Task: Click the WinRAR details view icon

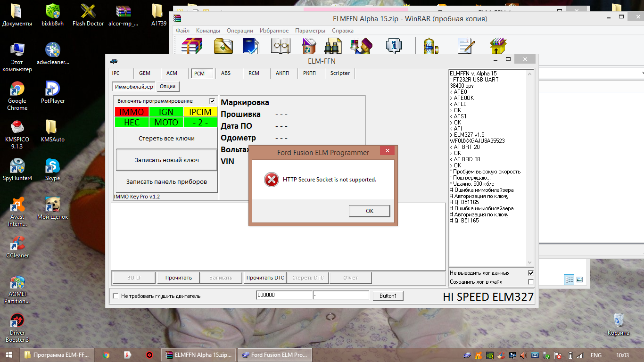Action: [x=569, y=280]
